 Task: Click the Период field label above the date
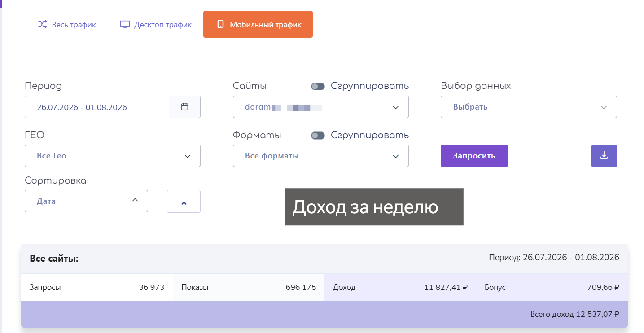43,86
